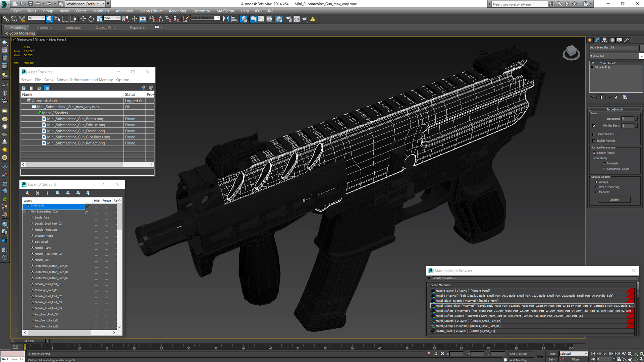Toggle the Selection Lock padlock icon
This screenshot has height=362, width=644.
436,354
